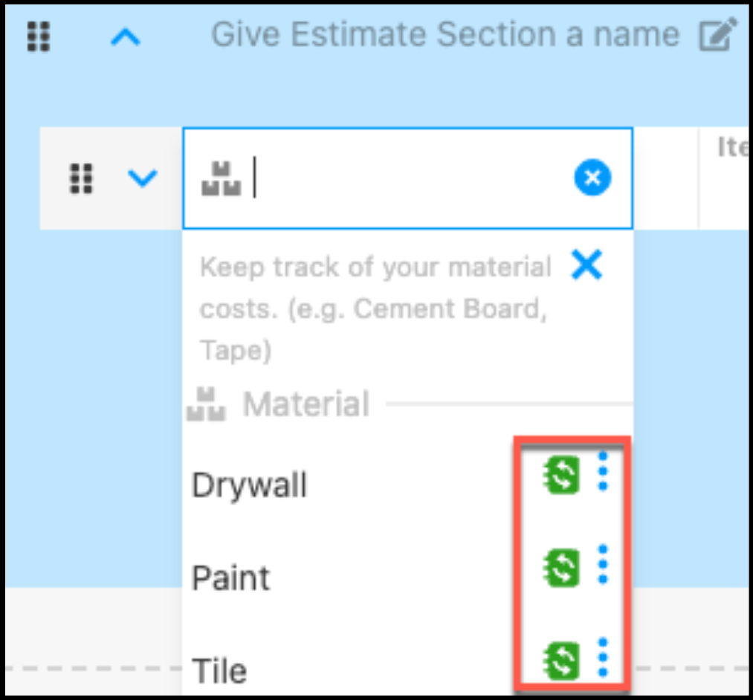Screen dimensions: 753x700
Task: Expand the line item with the down chevron
Action: pyautogui.click(x=142, y=178)
